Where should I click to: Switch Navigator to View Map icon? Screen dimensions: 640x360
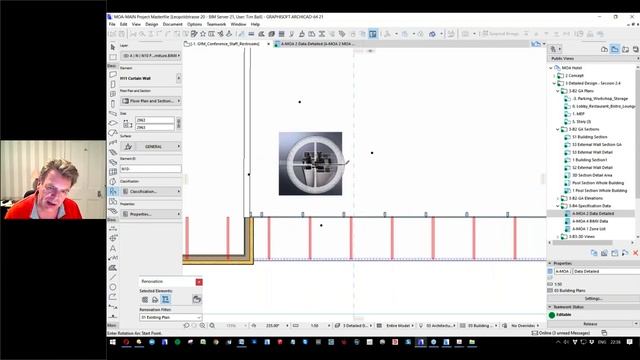pos(615,49)
